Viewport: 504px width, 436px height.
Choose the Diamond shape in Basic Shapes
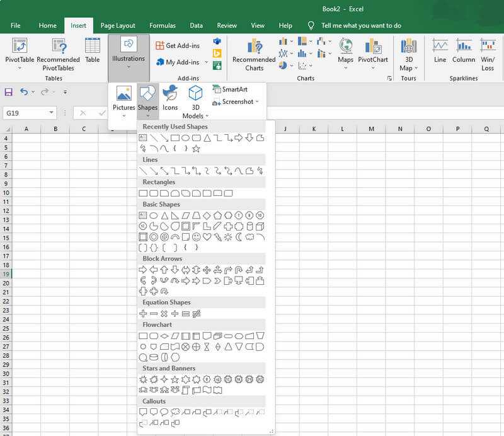(x=207, y=215)
